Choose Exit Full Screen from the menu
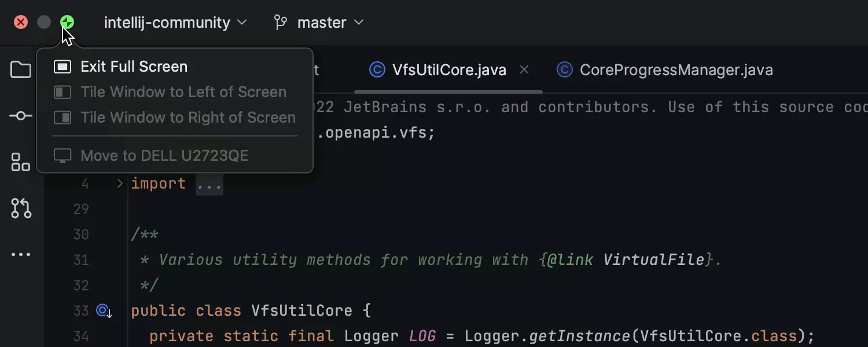868x347 pixels. pos(134,67)
